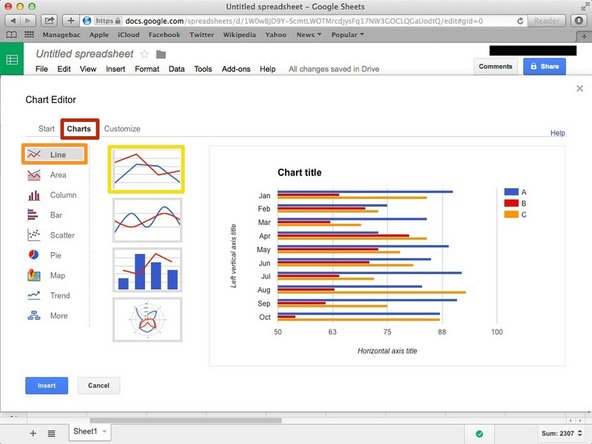Select the Column chart type

[52, 195]
